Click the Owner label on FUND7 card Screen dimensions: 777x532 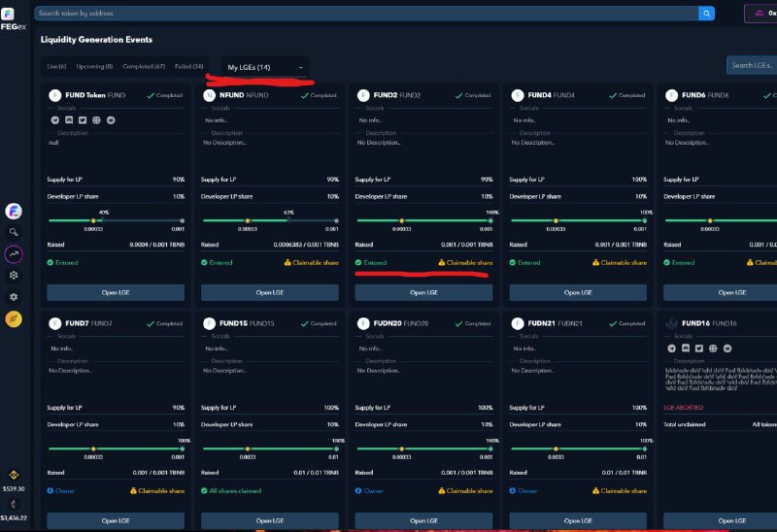[61, 491]
